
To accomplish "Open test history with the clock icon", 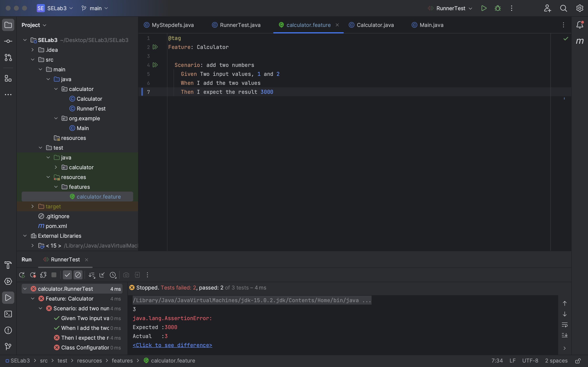I will point(113,275).
